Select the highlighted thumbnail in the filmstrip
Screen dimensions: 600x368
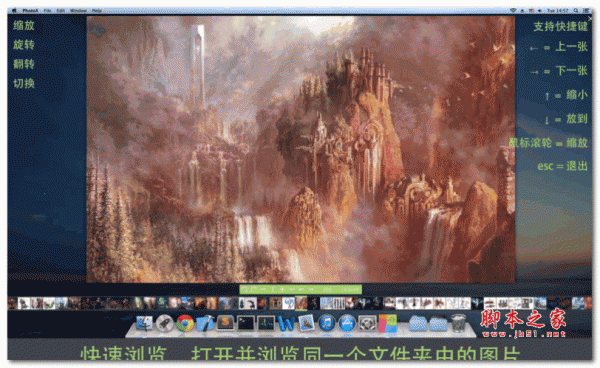click(301, 303)
